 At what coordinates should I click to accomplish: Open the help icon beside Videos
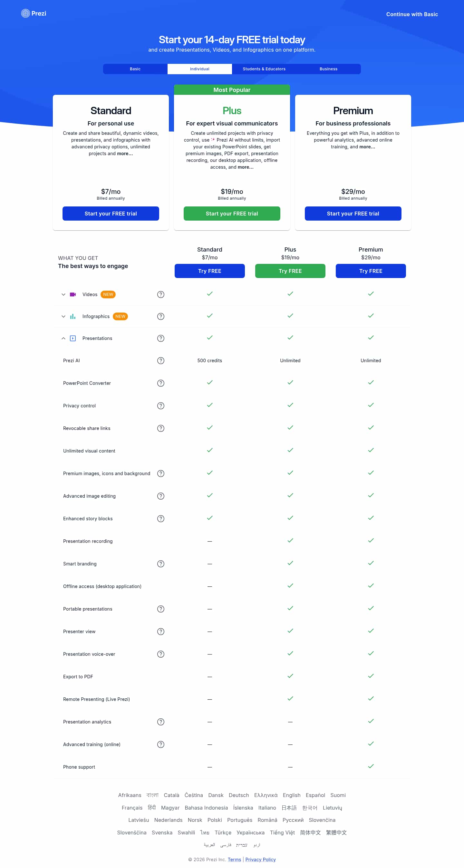coord(160,294)
